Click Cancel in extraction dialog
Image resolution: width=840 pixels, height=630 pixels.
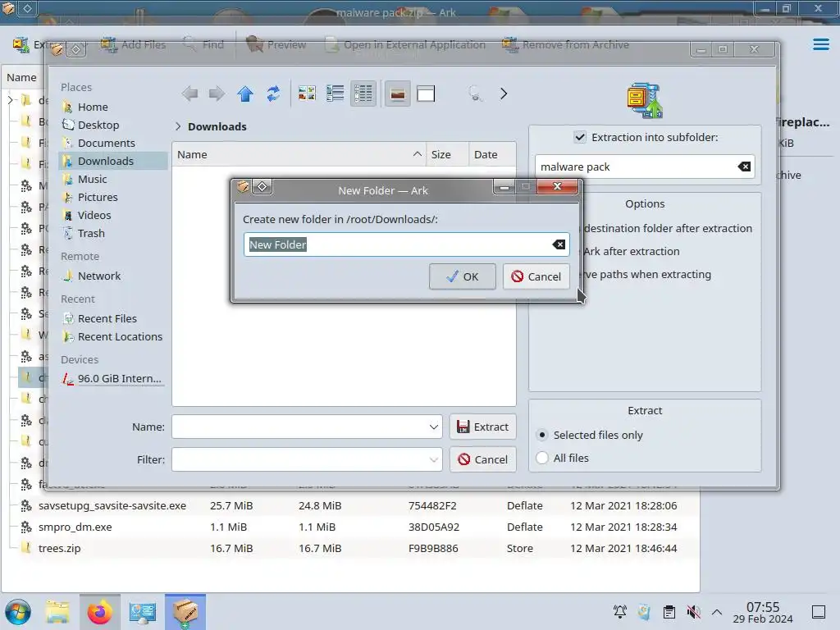(482, 459)
